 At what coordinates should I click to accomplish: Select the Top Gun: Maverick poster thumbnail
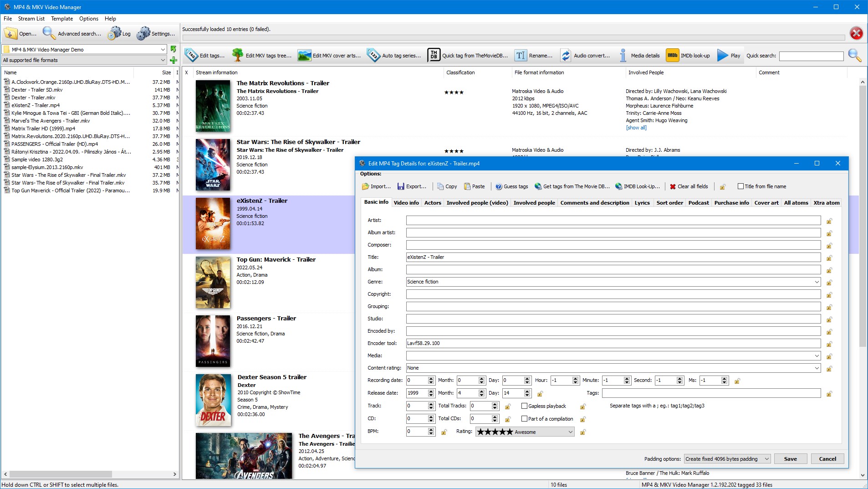point(213,283)
